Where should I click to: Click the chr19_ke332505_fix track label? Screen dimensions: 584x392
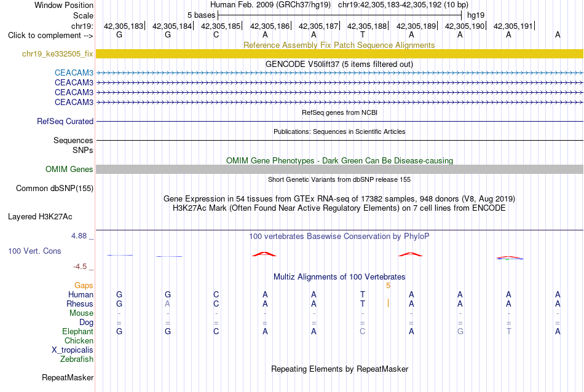pos(57,54)
